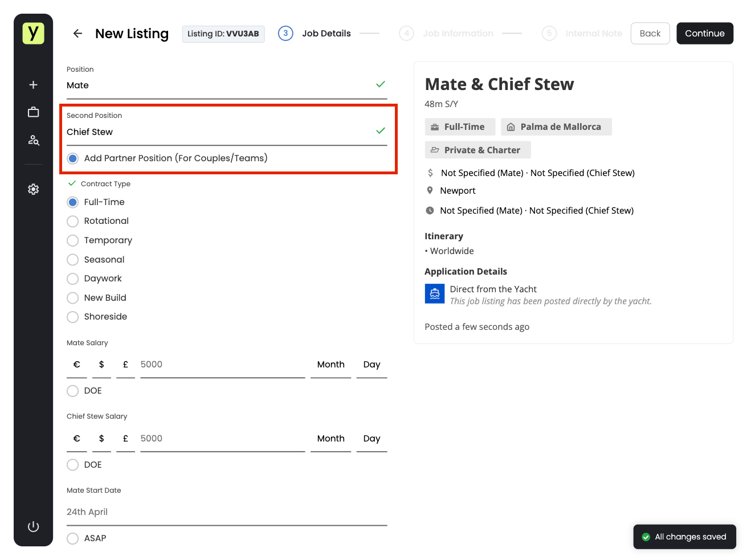Click the Listing ID VVU3AB badge
The height and width of the screenshot is (560, 747).
[223, 34]
